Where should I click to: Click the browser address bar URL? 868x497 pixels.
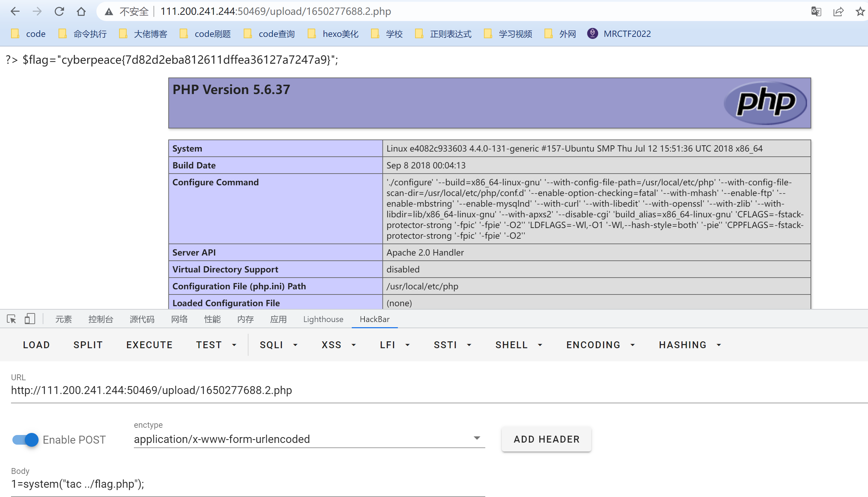[276, 11]
